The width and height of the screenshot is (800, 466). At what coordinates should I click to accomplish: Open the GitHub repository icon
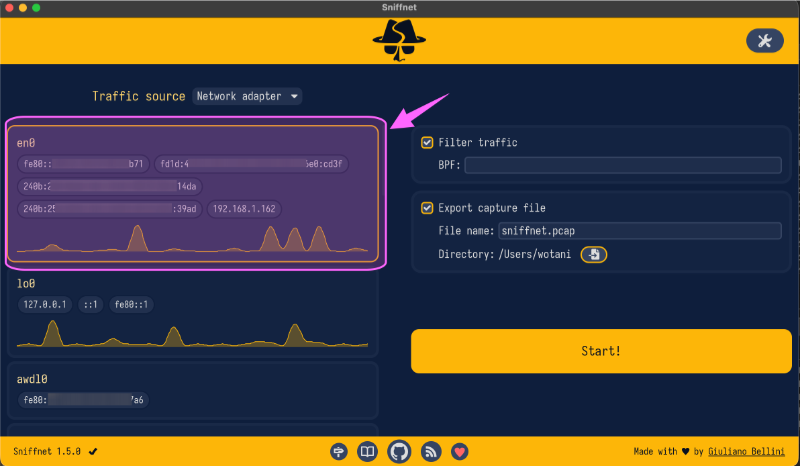pos(399,451)
